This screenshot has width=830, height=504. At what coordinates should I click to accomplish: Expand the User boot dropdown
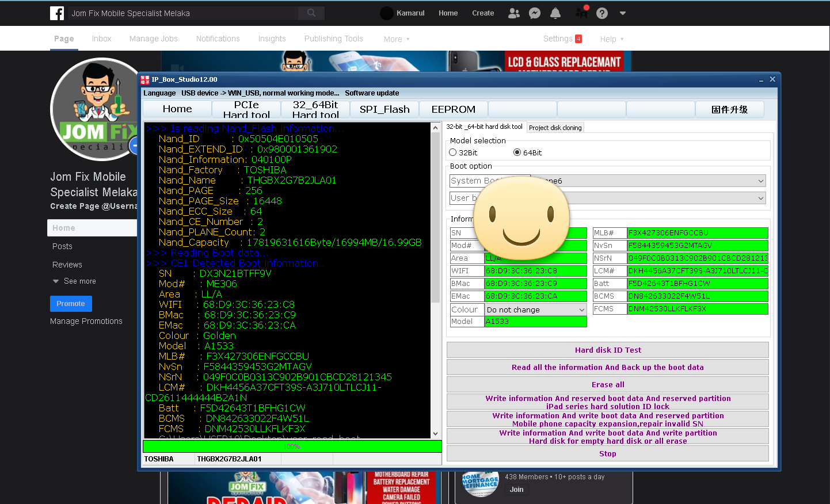pos(761,198)
